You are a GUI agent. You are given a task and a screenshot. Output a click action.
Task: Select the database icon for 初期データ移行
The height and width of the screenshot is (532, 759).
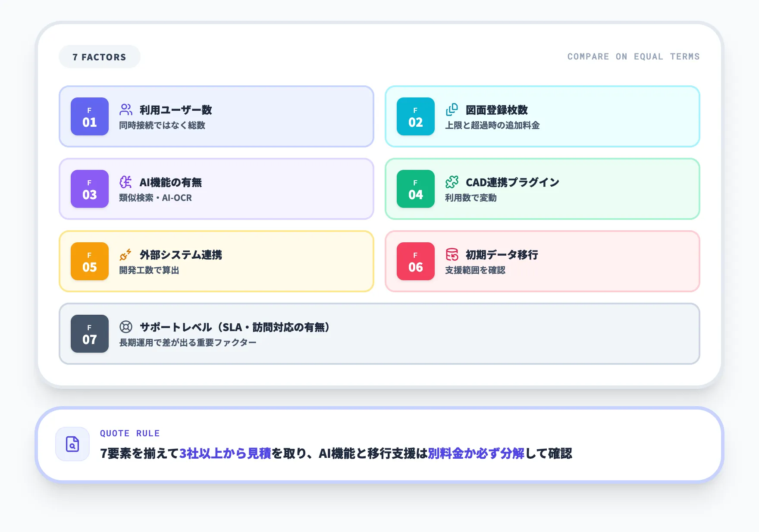(452, 254)
